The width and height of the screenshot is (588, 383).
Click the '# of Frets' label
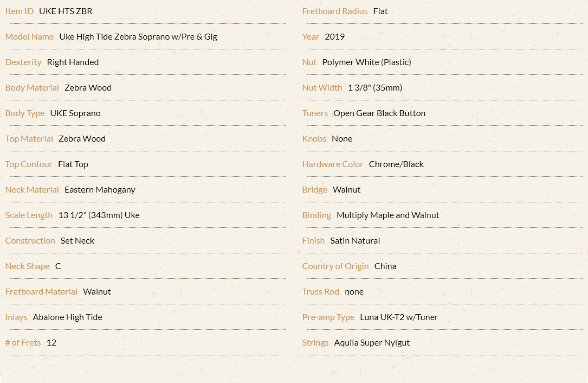point(23,343)
